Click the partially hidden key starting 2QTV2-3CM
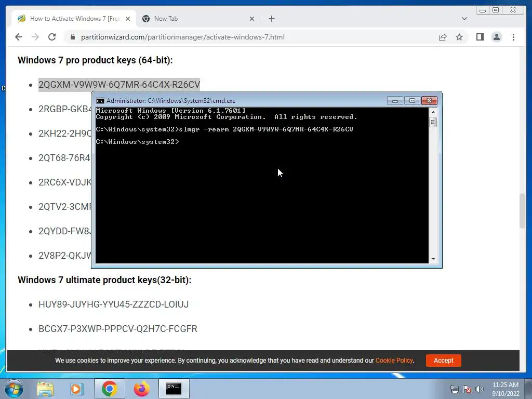Screen dimensions: 532x399 click(65, 207)
